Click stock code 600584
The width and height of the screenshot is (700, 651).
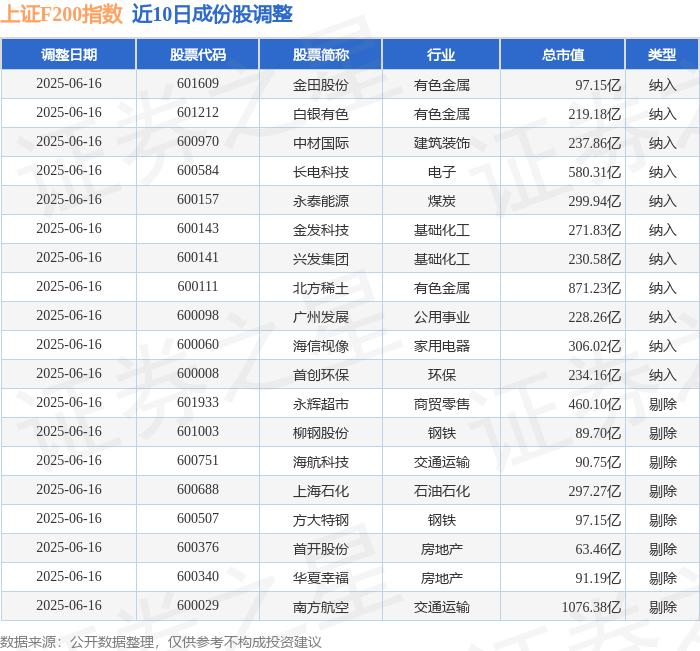pos(198,171)
